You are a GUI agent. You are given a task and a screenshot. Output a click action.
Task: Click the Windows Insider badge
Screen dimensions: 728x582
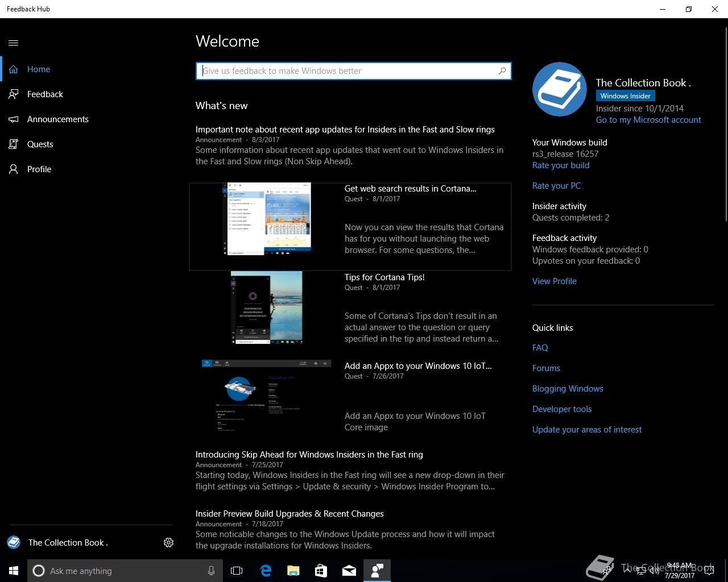[626, 96]
